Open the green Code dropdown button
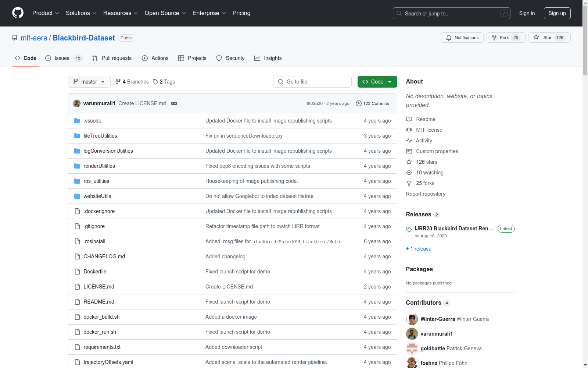Image resolution: width=588 pixels, height=368 pixels. (x=377, y=82)
